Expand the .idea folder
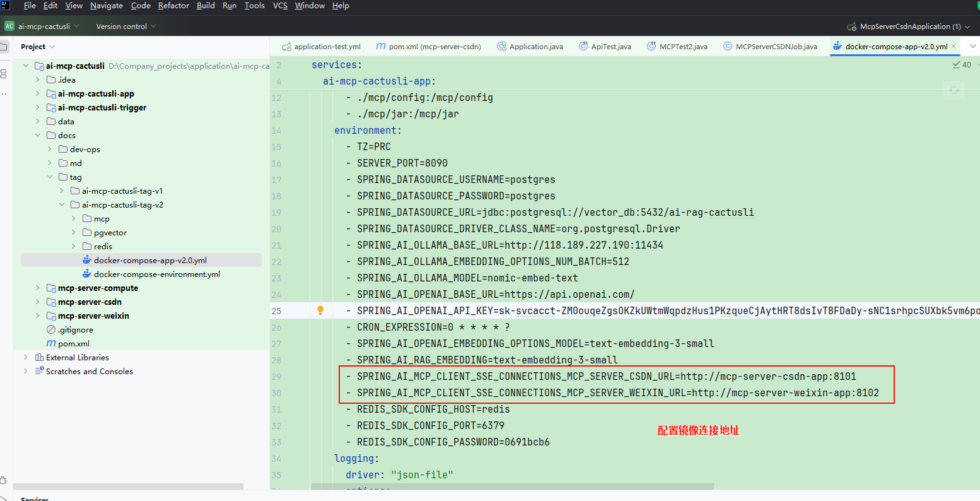Screen dimensions: 980x501 [x=38, y=80]
